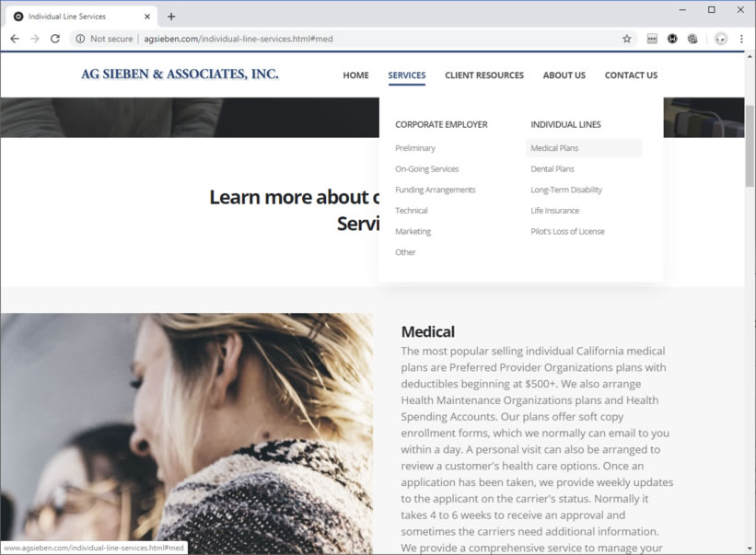Screen dimensions: 756x555
Task: Open the About Us navigation item
Action: tap(564, 75)
